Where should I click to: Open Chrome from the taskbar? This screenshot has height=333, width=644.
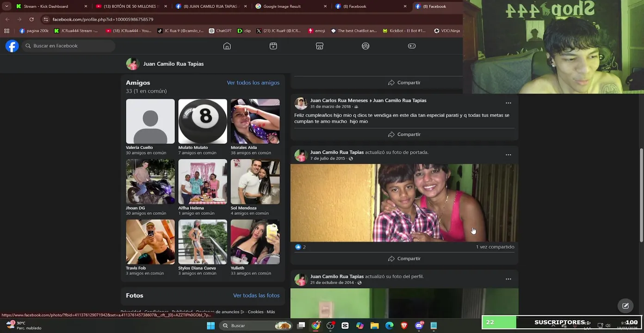coord(316,326)
